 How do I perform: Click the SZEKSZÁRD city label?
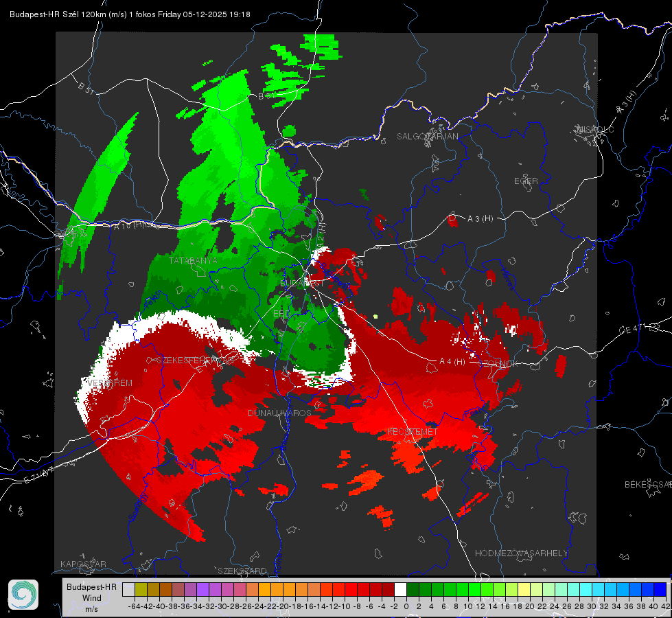click(242, 571)
